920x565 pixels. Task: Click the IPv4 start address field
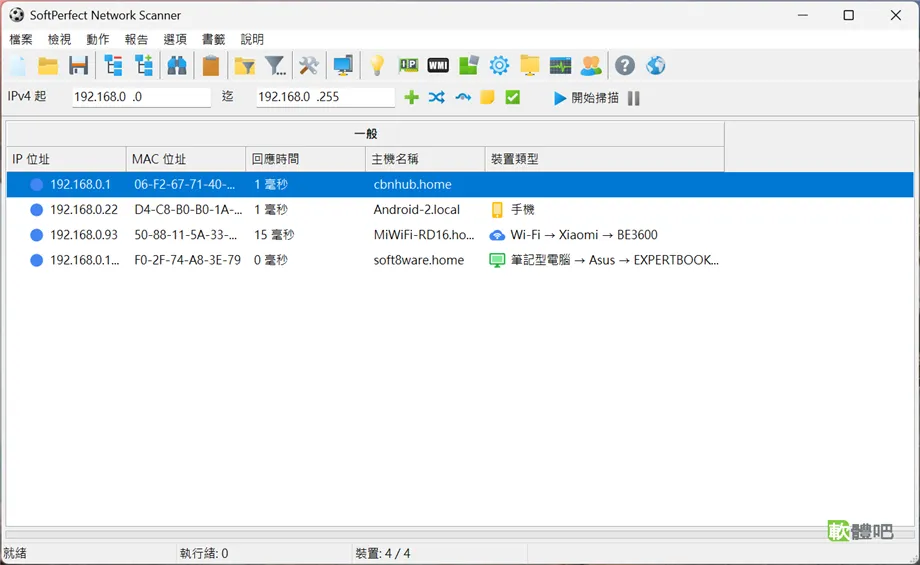pos(141,97)
